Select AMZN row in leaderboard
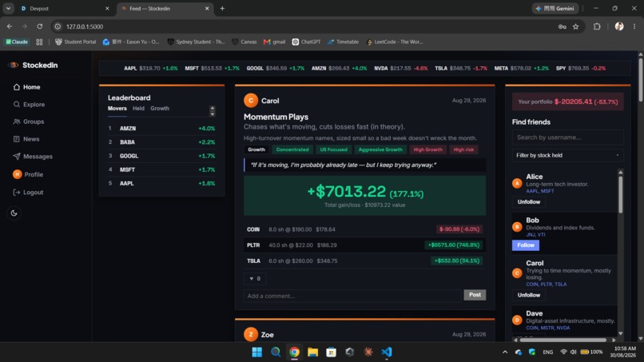 click(x=162, y=128)
